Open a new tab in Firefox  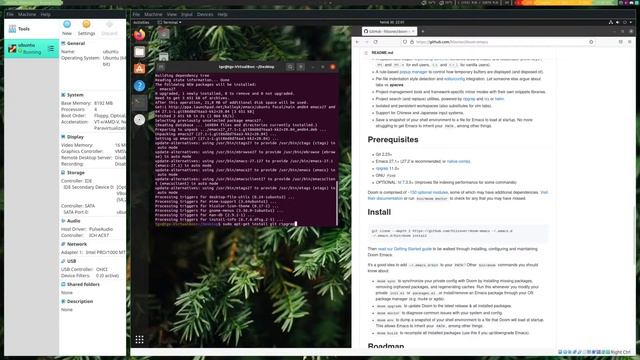tap(422, 31)
